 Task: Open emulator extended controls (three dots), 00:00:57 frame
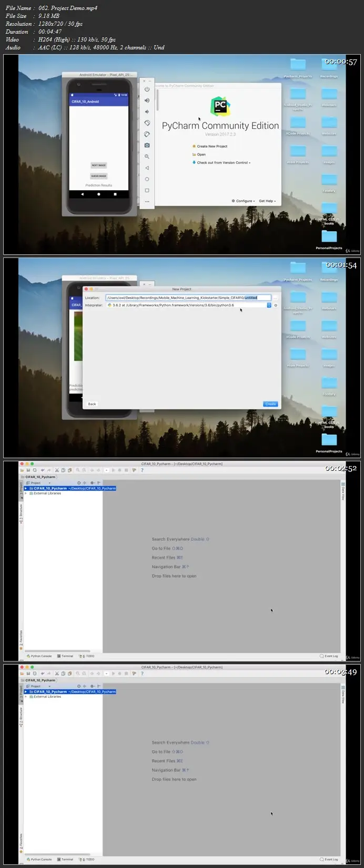click(x=147, y=201)
